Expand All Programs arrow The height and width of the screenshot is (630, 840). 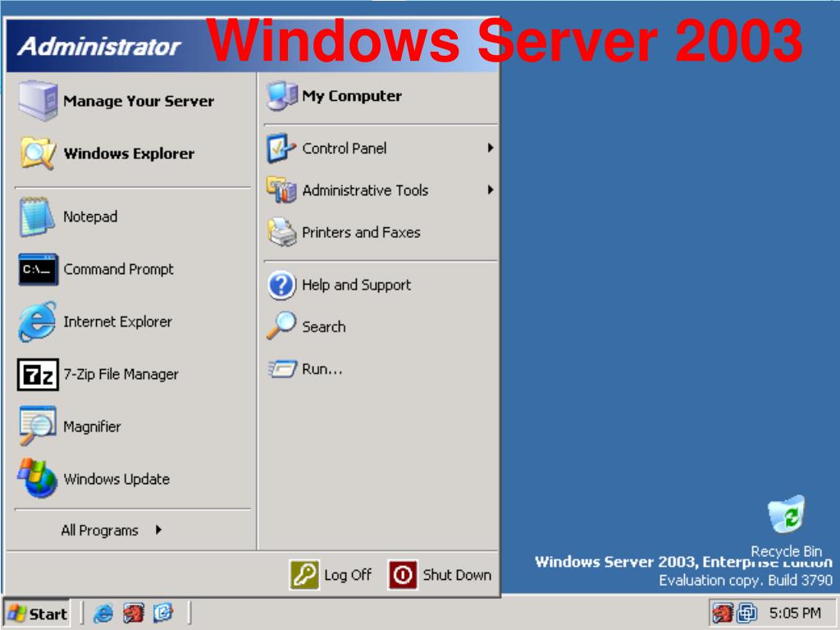click(158, 530)
